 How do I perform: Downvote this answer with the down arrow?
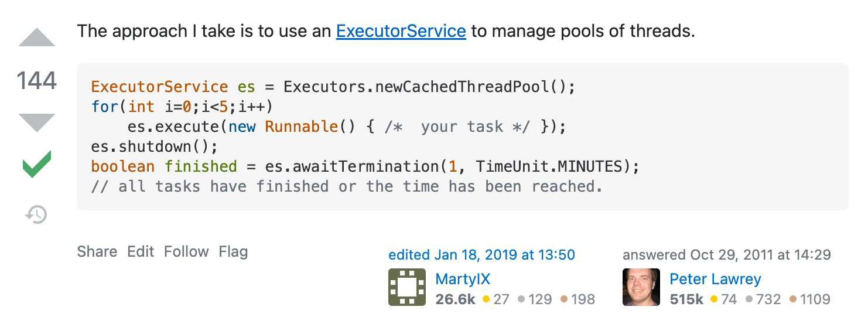click(x=37, y=122)
